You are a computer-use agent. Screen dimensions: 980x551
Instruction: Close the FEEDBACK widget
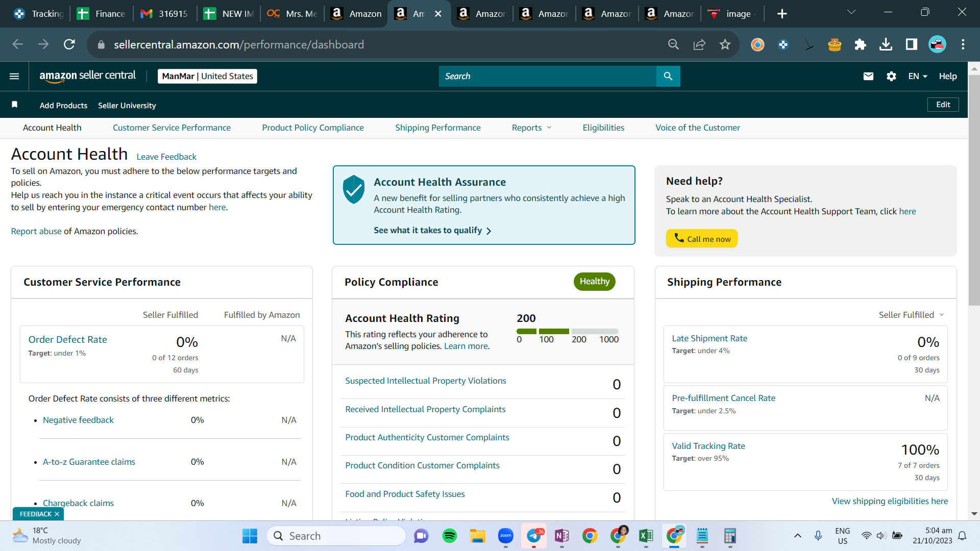57,514
